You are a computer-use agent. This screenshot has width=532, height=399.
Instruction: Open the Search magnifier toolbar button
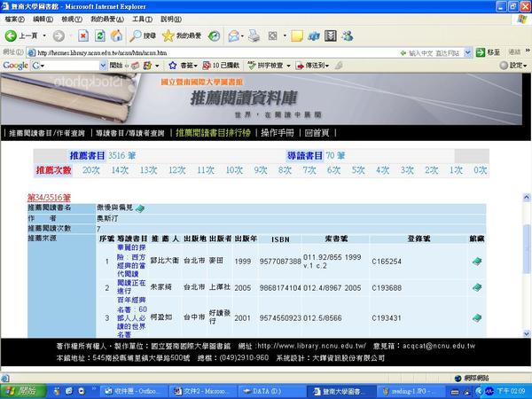tap(143, 35)
